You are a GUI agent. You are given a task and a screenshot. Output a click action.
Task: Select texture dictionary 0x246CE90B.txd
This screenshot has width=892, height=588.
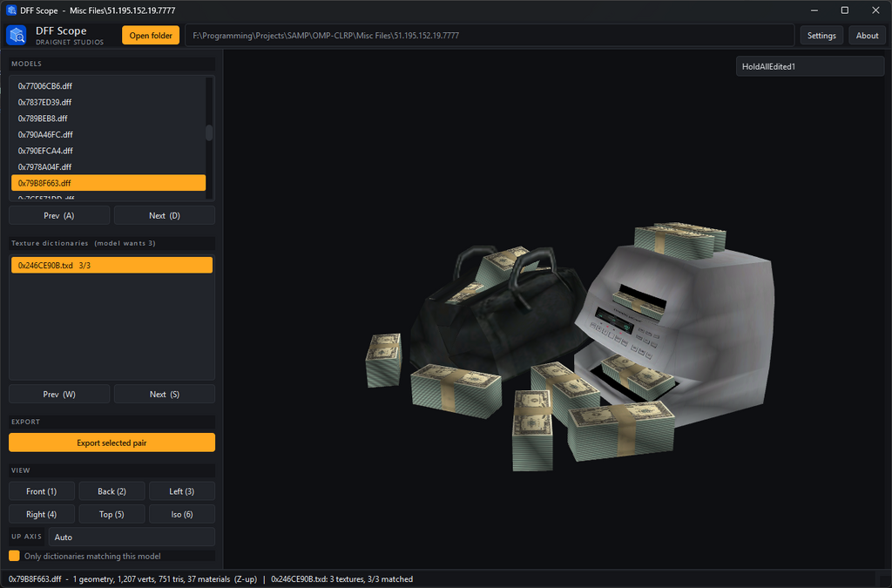pos(112,265)
